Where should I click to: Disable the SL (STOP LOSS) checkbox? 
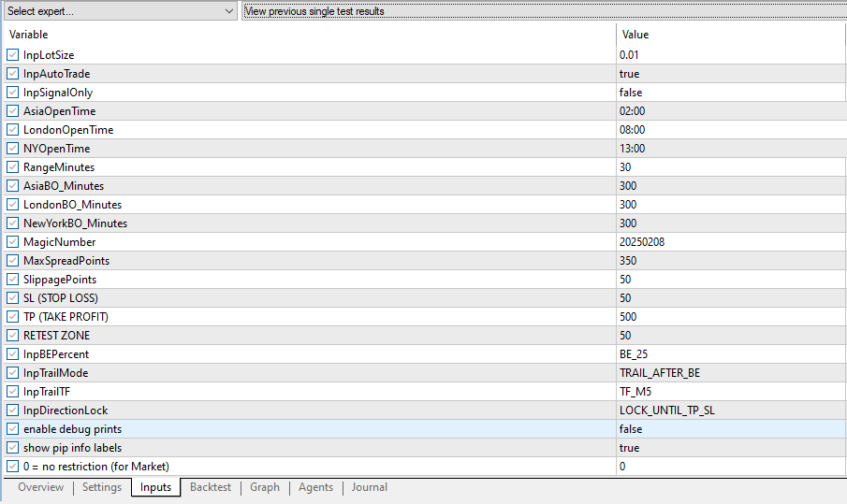[x=12, y=298]
